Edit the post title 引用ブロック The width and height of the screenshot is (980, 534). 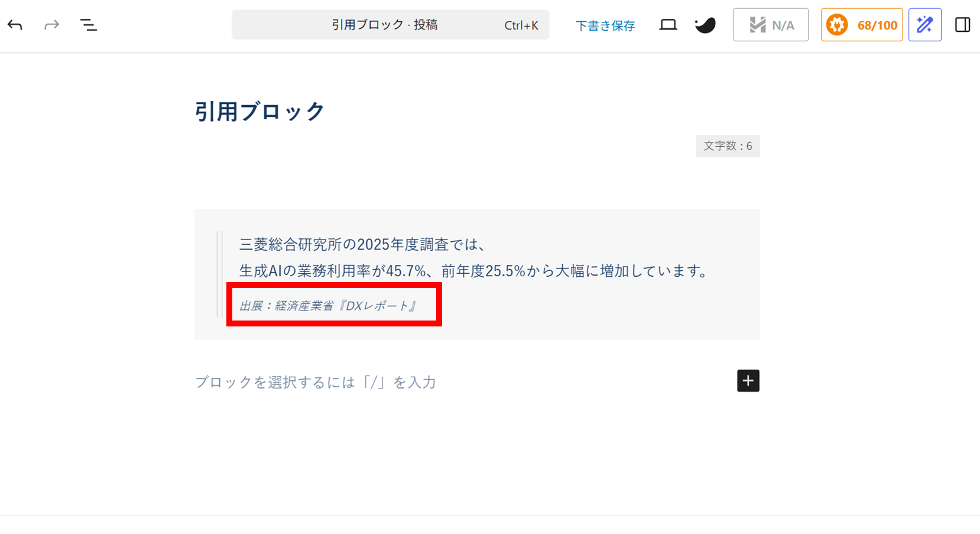260,111
